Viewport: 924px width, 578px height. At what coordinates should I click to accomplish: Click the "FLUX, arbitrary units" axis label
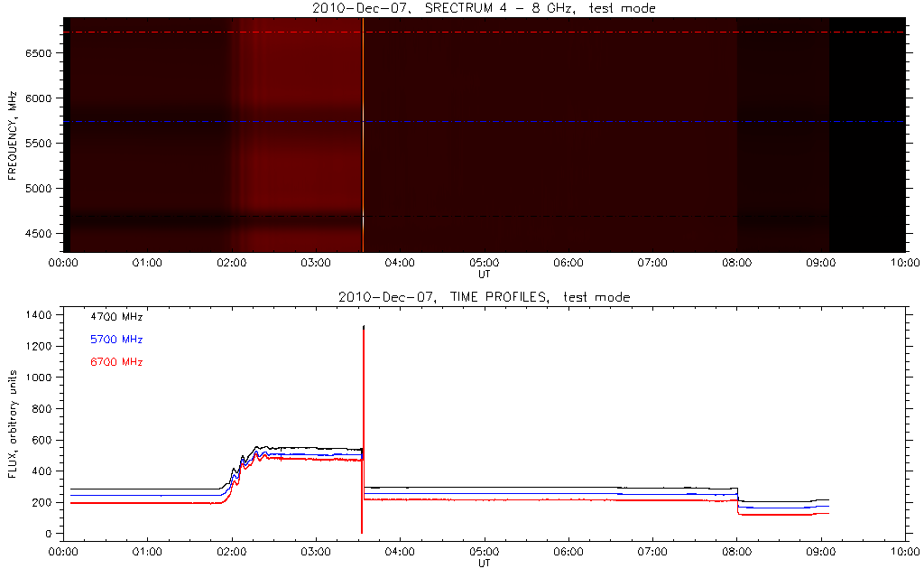(14, 424)
